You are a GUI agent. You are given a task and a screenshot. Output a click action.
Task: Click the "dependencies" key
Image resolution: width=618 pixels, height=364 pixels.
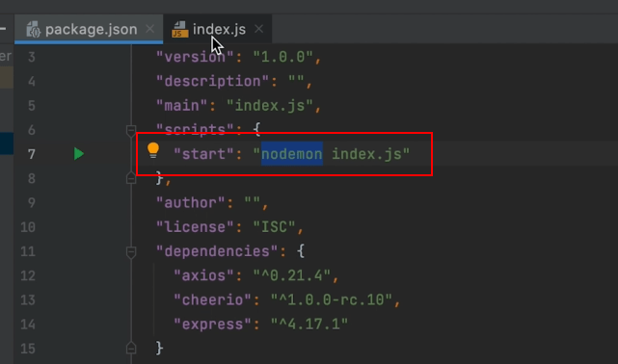click(218, 251)
